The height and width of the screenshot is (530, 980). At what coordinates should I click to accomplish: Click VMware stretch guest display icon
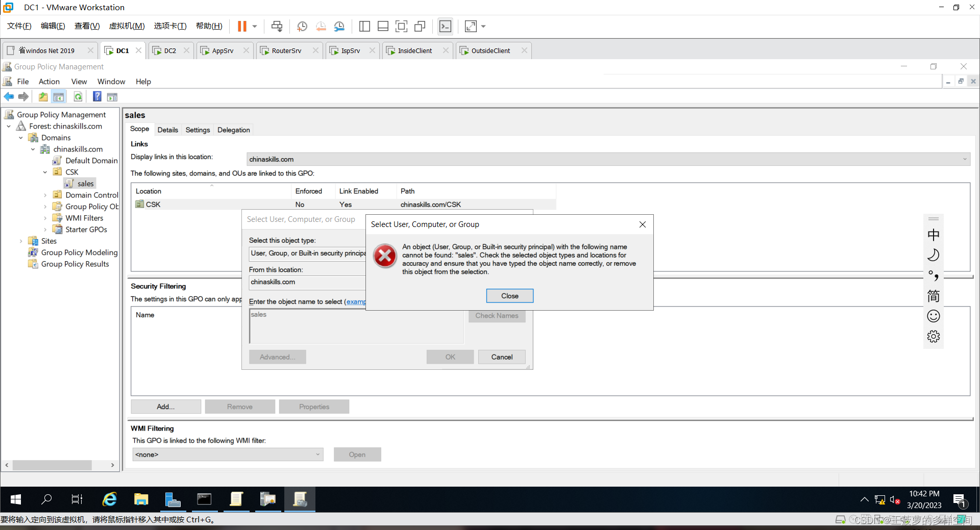471,26
